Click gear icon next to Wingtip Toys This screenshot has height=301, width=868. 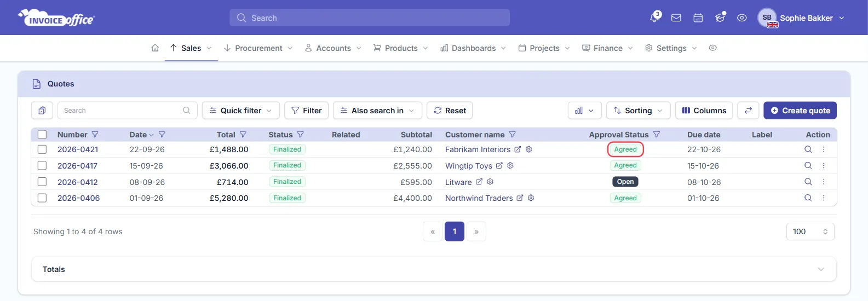510,165
